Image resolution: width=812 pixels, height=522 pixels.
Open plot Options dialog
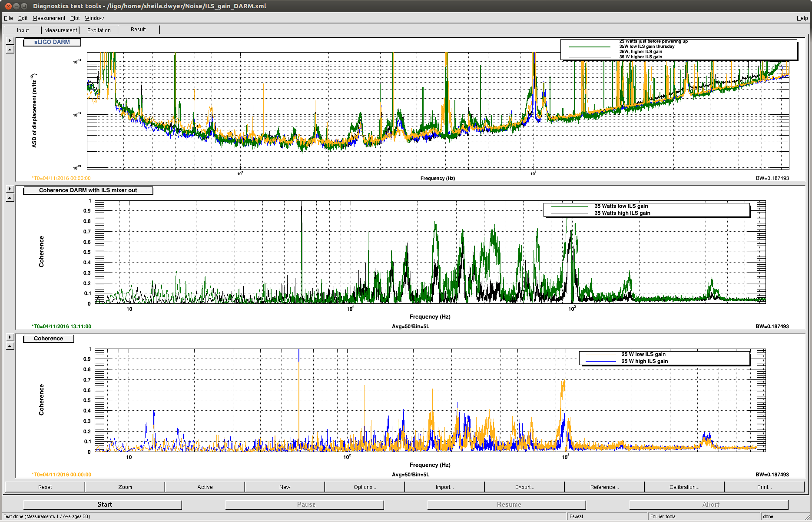(x=365, y=487)
